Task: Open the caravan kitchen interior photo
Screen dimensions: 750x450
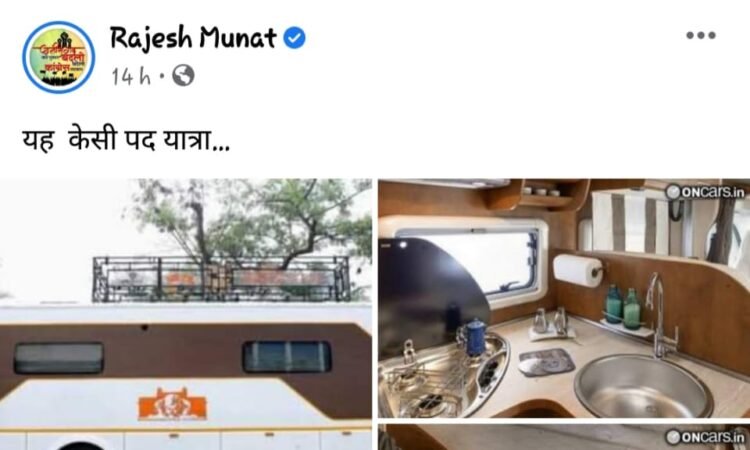Action: [564, 298]
